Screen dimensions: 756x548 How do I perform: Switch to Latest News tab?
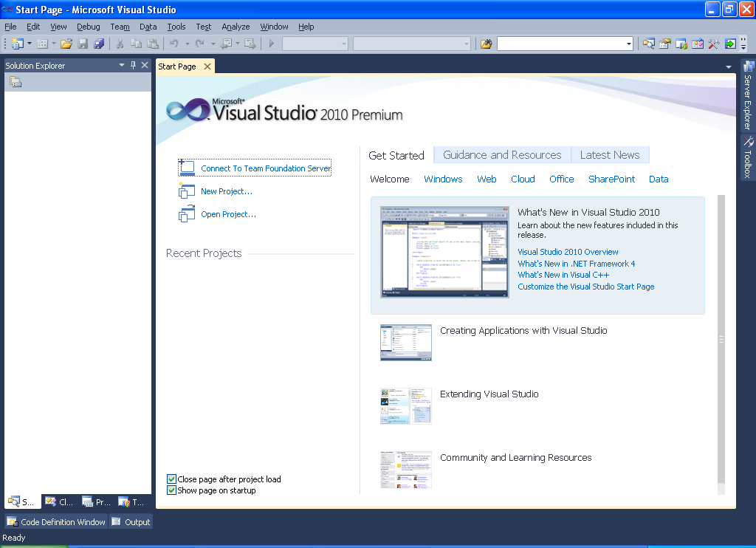point(610,155)
